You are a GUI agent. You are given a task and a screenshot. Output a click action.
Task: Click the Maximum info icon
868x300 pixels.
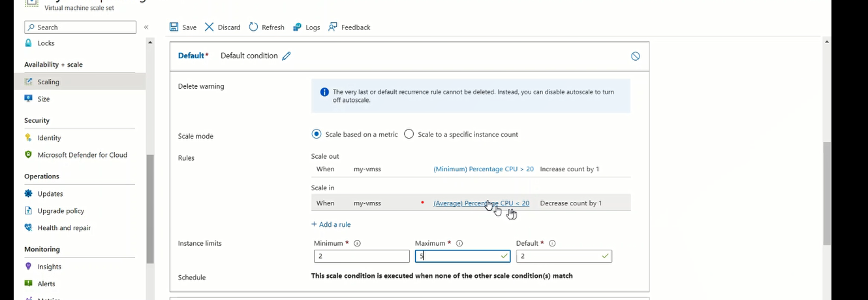pos(459,244)
